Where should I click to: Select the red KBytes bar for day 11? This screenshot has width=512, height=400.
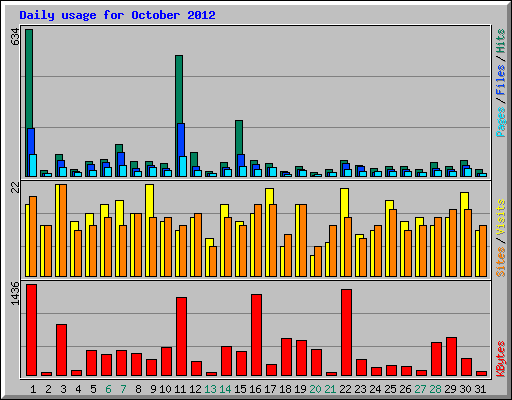[x=182, y=336]
